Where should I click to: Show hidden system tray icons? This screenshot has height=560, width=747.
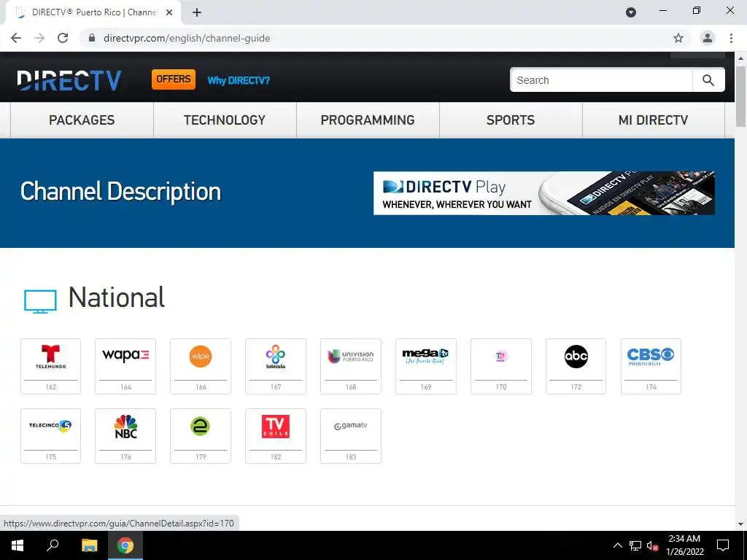tap(617, 545)
